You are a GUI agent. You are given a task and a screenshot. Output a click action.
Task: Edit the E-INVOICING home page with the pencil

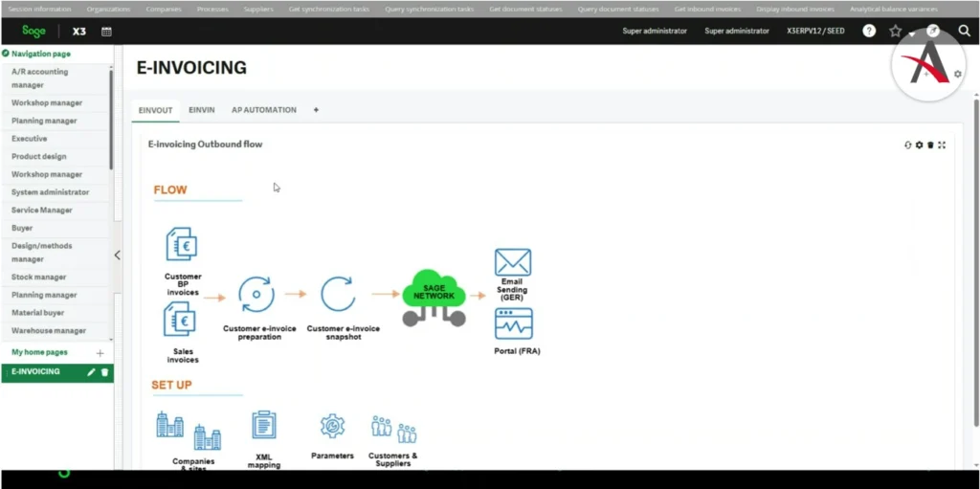pos(91,372)
